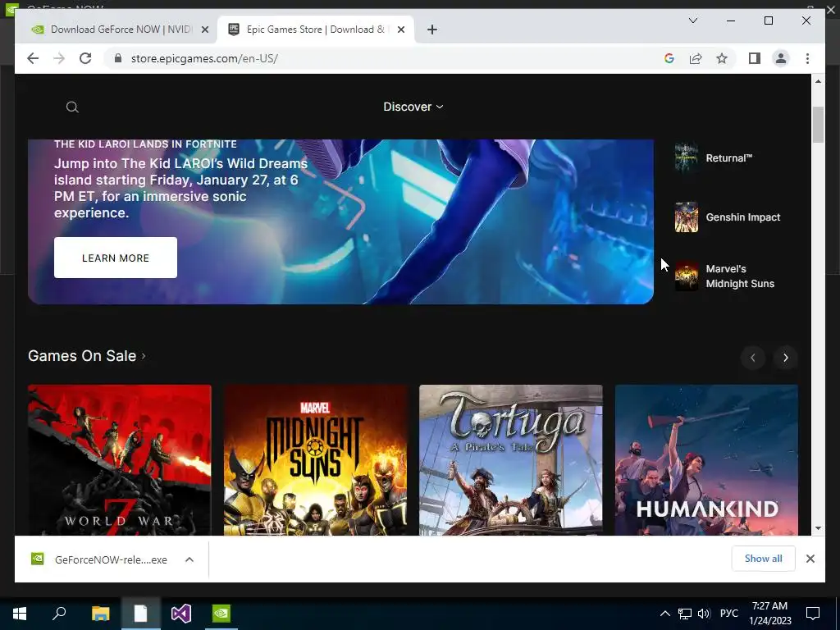
Task: Go back to the previous page
Action: click(x=33, y=58)
